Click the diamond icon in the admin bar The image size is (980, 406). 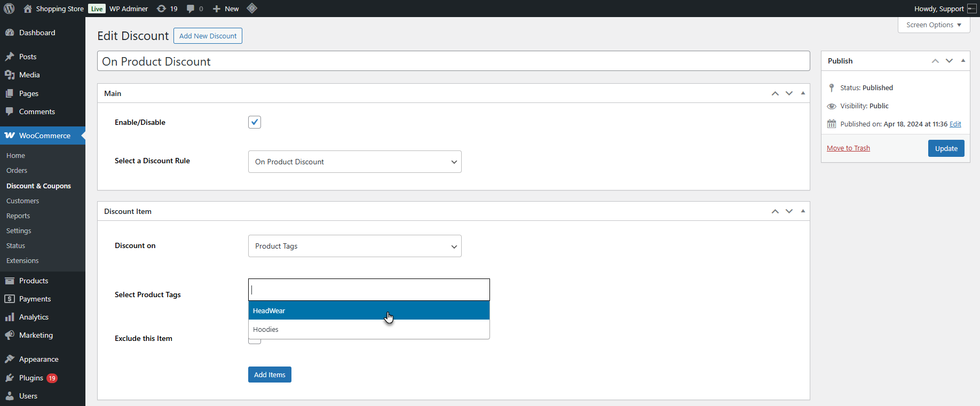pos(252,8)
